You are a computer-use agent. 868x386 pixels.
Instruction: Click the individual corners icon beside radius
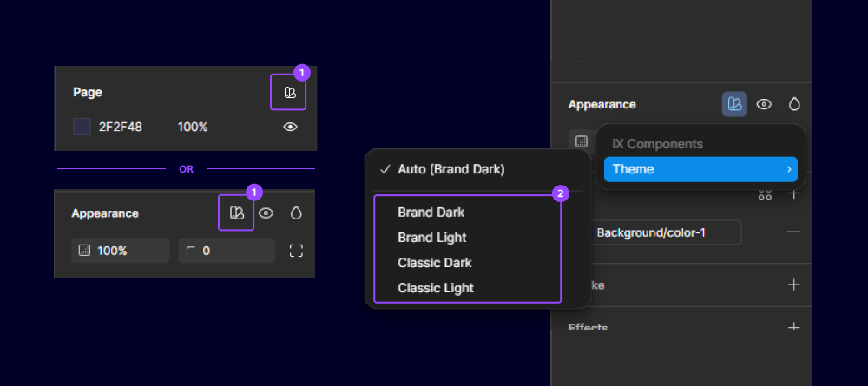pyautogui.click(x=296, y=251)
